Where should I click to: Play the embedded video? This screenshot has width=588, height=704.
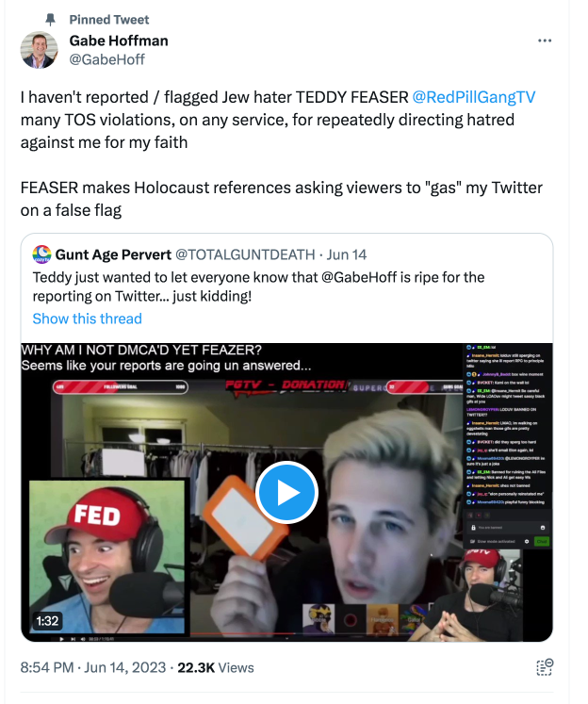[x=286, y=492]
